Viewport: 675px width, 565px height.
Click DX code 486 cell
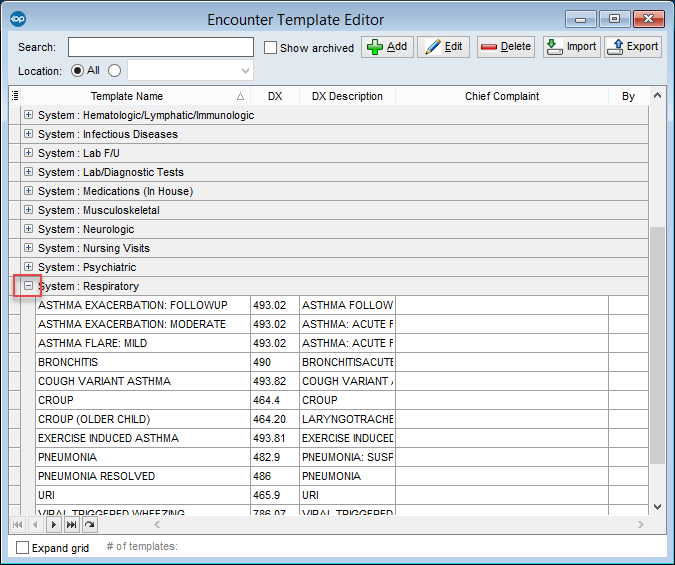pyautogui.click(x=275, y=476)
